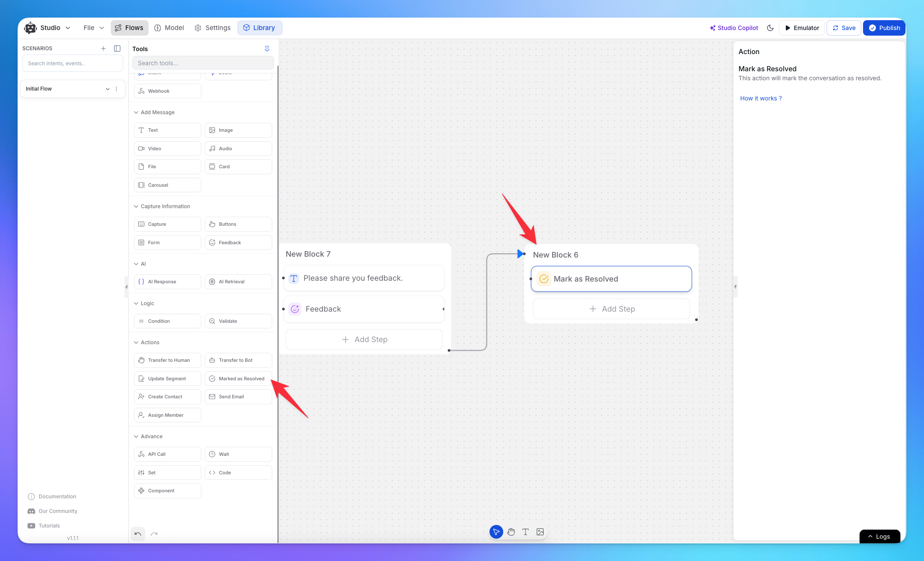This screenshot has height=561, width=924.
Task: Launch the Emulator
Action: pos(802,28)
